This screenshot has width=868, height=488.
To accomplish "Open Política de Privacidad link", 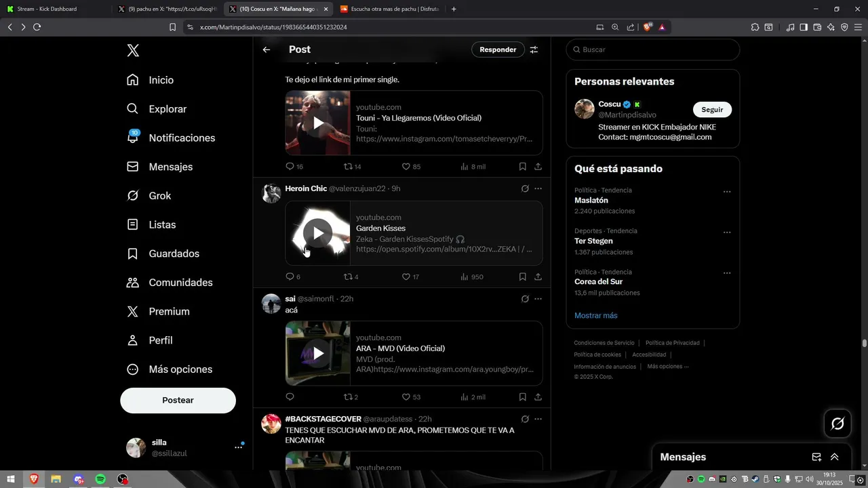I will 673,343.
